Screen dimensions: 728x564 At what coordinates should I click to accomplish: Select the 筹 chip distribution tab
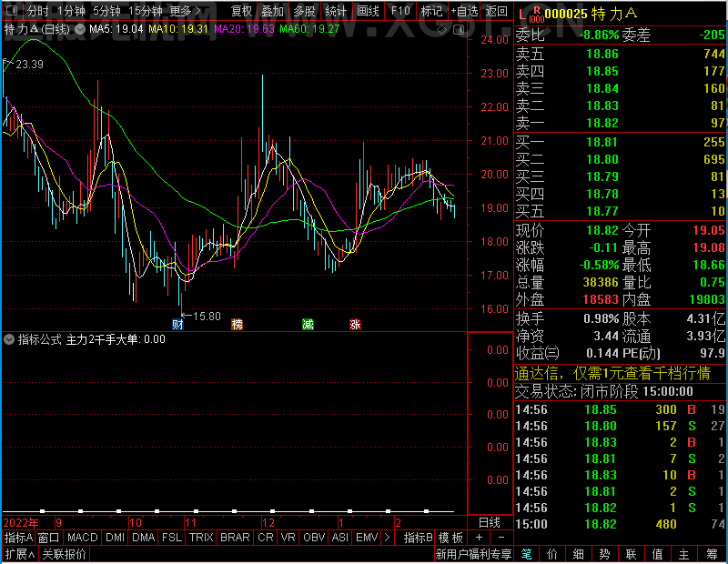(x=712, y=554)
